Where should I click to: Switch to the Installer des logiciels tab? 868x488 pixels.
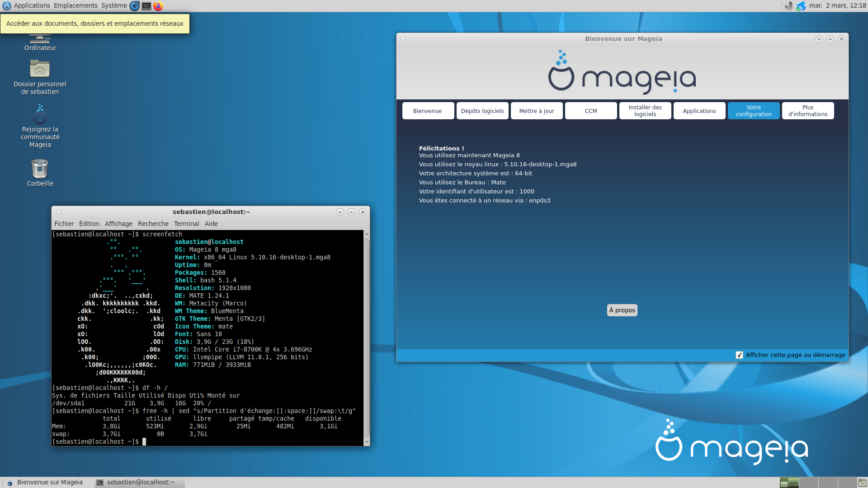[645, 111]
